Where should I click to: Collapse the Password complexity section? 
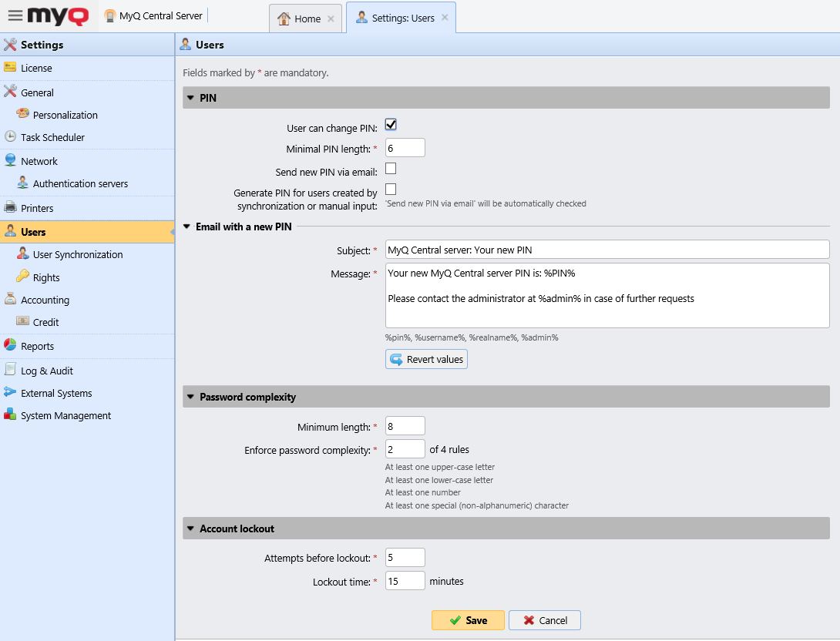(x=190, y=398)
